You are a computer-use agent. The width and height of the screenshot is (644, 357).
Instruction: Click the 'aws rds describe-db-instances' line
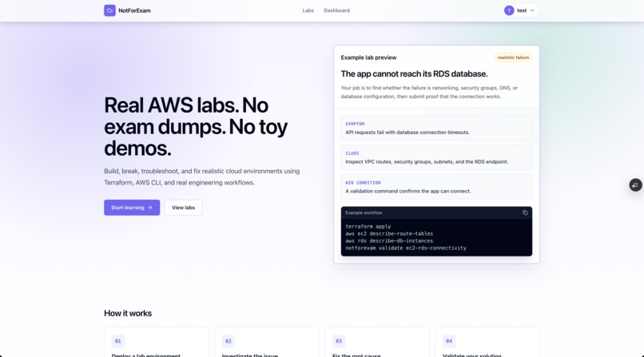389,241
